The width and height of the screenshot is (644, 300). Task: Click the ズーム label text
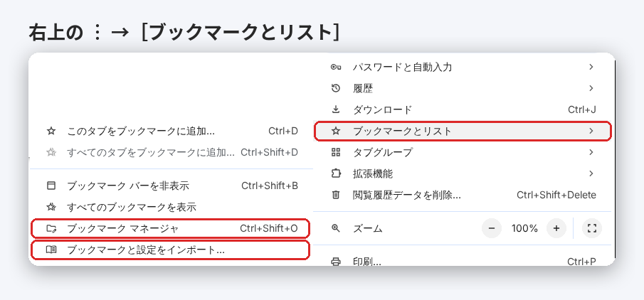[368, 229]
